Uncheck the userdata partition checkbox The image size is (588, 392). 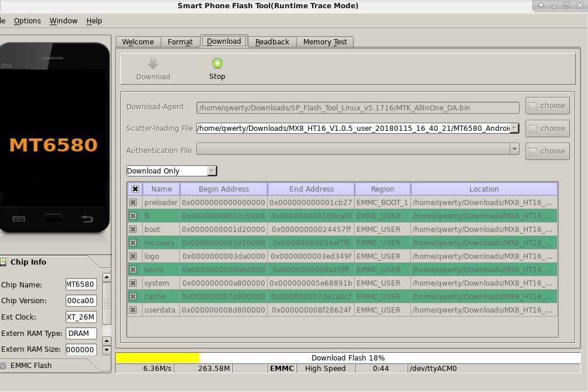(x=133, y=310)
